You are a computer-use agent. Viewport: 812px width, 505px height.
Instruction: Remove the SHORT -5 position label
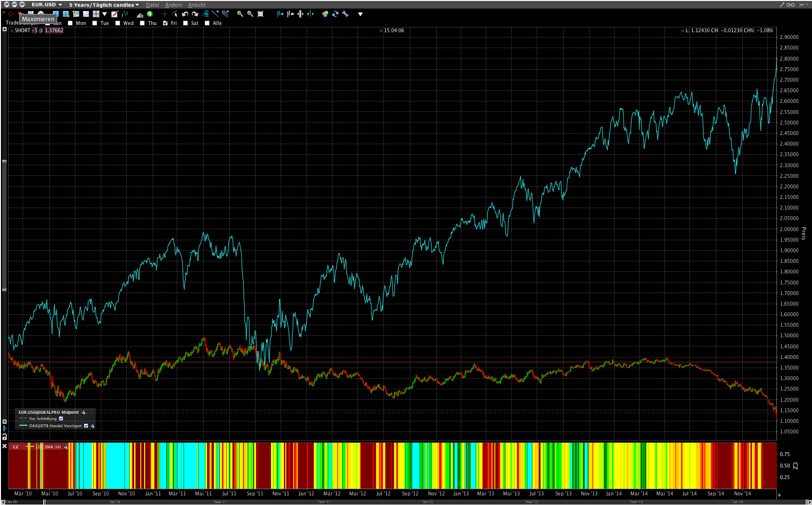click(x=12, y=30)
